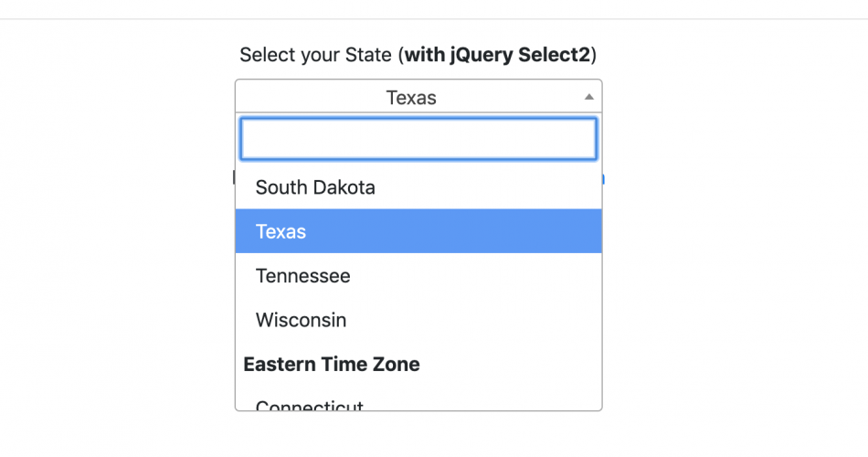Collapse the state list via the triangle icon
The height and width of the screenshot is (457, 868).
tap(589, 97)
